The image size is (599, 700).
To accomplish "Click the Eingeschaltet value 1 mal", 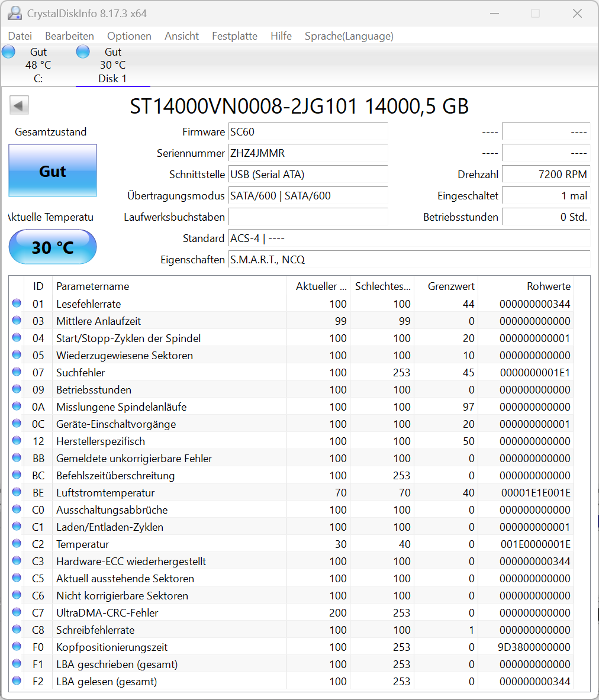I will 546,195.
